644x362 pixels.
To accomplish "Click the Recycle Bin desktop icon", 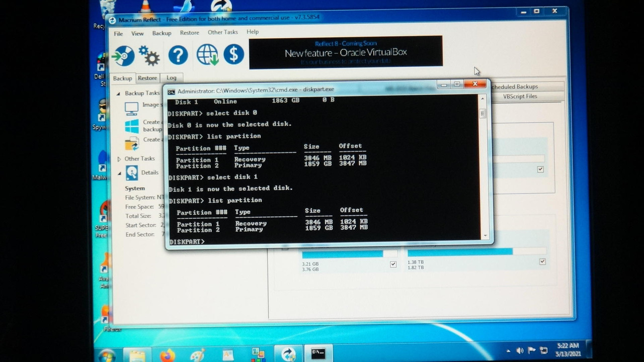I will tap(107, 10).
